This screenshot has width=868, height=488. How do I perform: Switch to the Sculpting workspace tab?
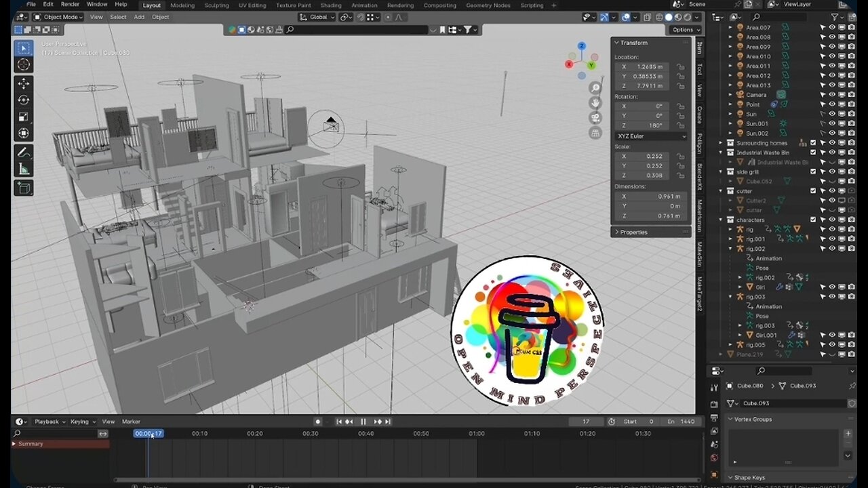click(x=216, y=5)
